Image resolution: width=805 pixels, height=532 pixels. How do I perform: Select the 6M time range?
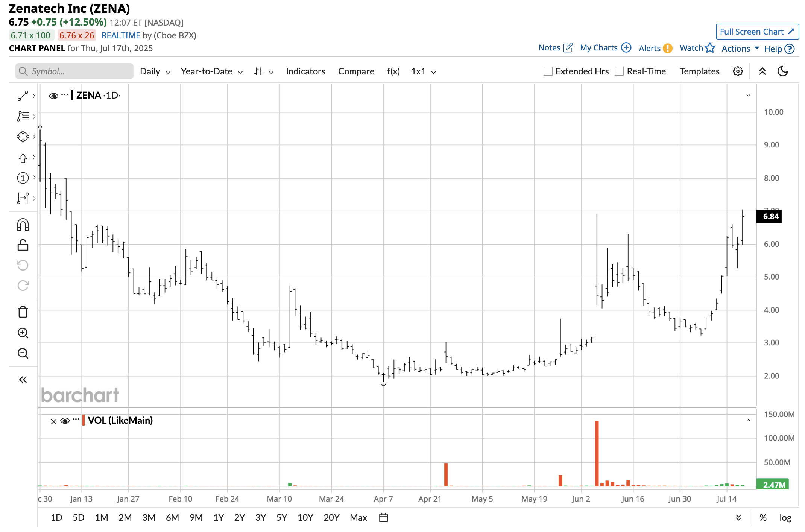[172, 518]
